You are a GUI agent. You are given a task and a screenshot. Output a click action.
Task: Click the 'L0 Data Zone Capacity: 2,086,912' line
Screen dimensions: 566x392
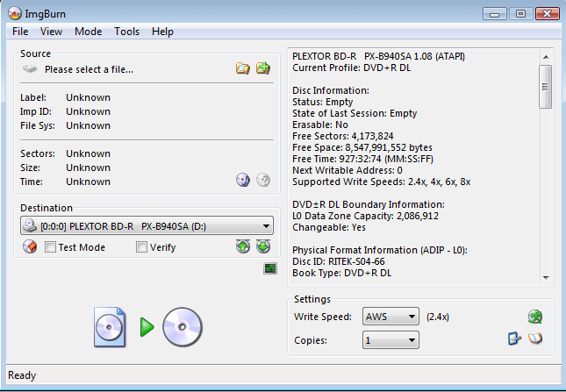coord(365,216)
